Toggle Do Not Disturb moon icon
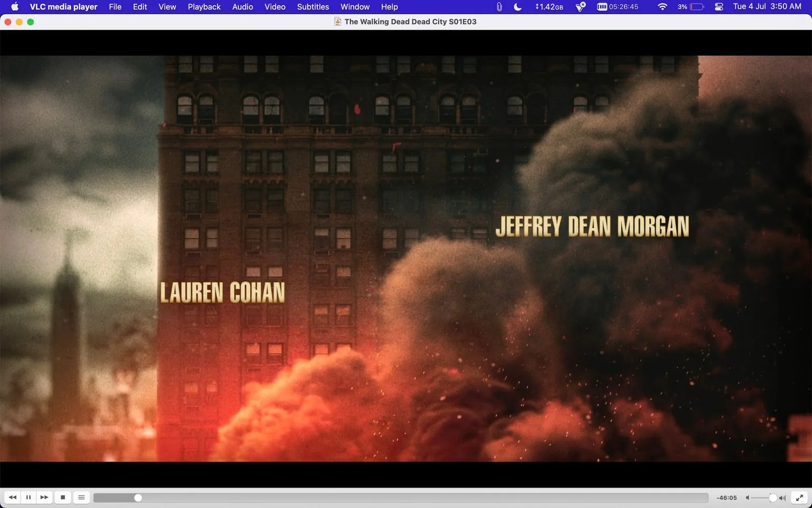 (x=518, y=7)
